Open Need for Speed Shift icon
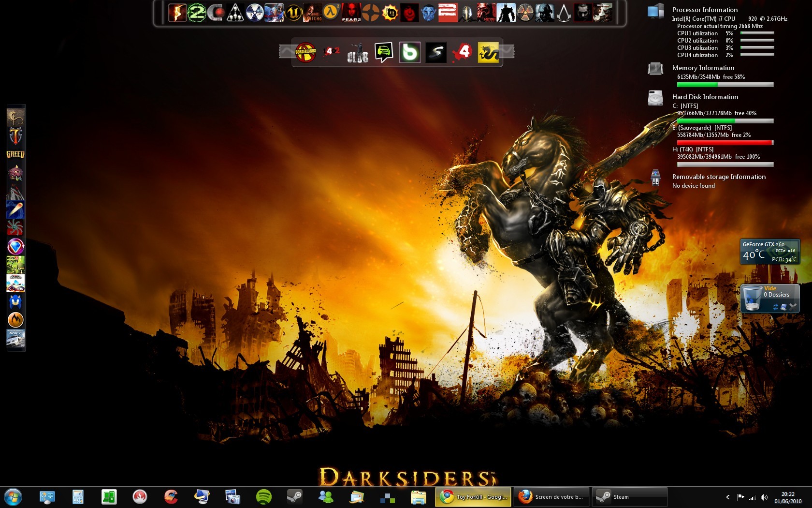 [15, 338]
